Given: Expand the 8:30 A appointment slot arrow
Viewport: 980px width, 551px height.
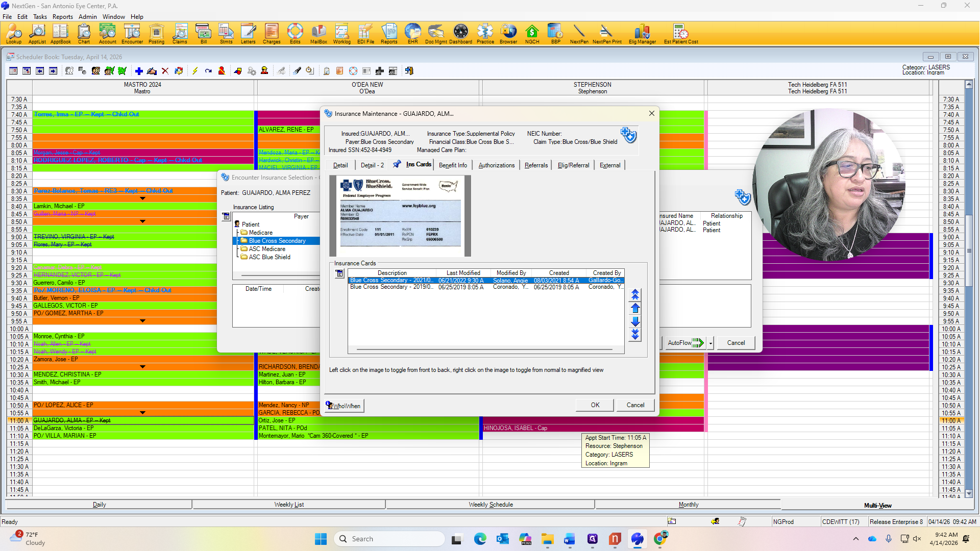Looking at the screenshot, I should click(x=142, y=198).
